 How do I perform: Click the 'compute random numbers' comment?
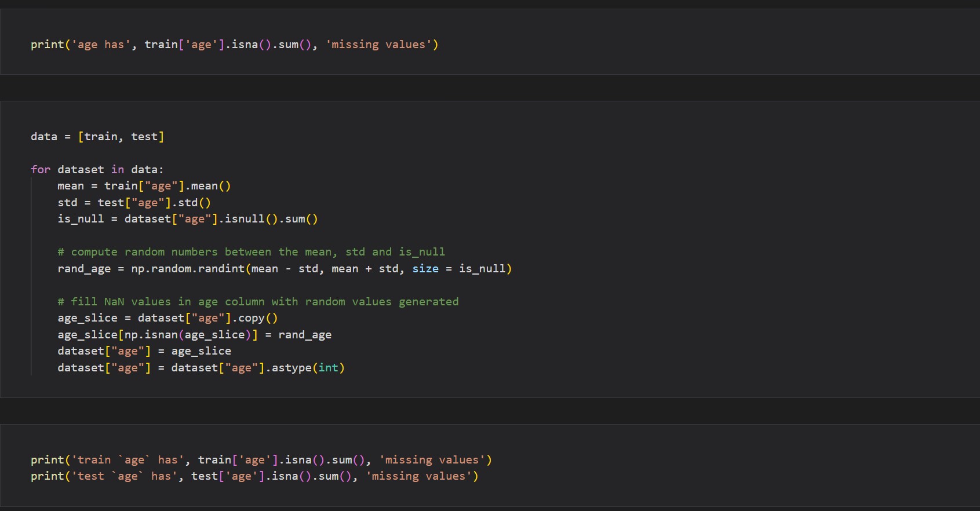(x=251, y=252)
